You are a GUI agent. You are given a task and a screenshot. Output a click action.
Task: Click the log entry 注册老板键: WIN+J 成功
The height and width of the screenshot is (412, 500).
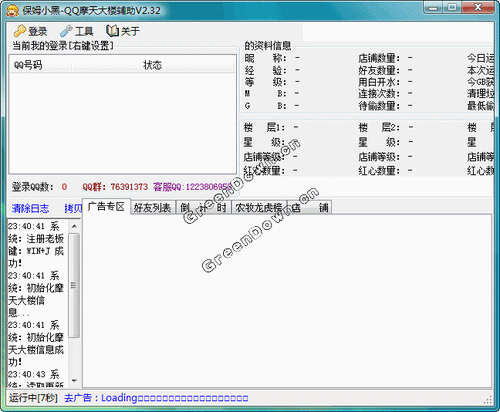click(36, 245)
